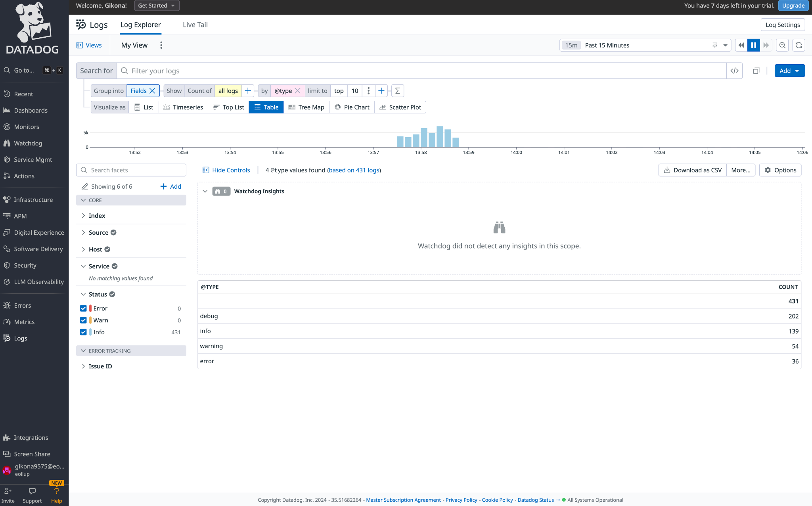Visualize as Timeseries
The height and width of the screenshot is (506, 812).
click(183, 107)
